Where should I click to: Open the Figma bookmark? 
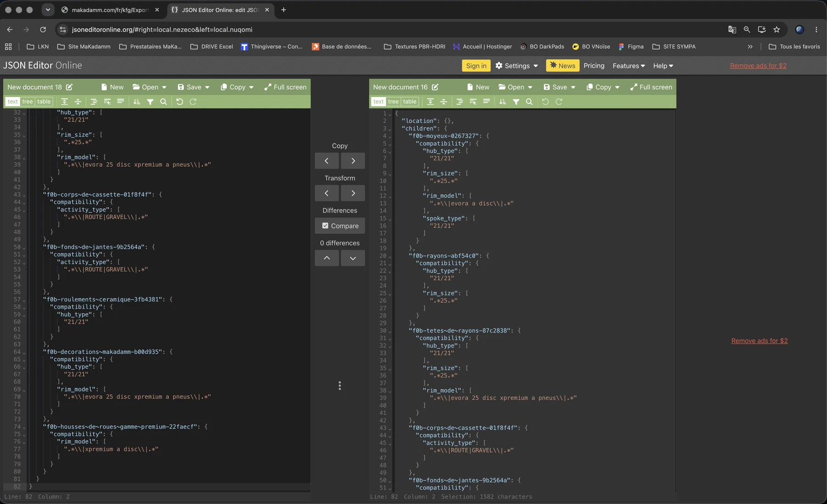pyautogui.click(x=631, y=46)
